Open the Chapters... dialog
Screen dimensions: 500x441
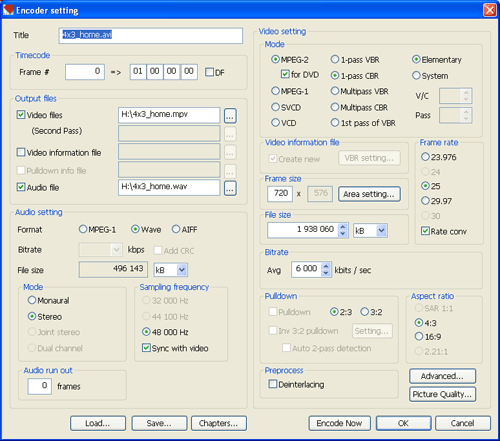pyautogui.click(x=219, y=423)
